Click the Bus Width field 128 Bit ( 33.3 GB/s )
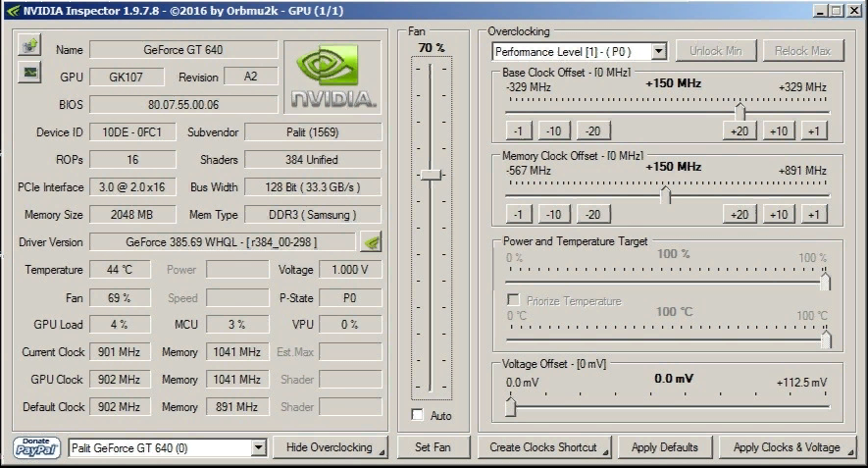The image size is (868, 468). (313, 187)
